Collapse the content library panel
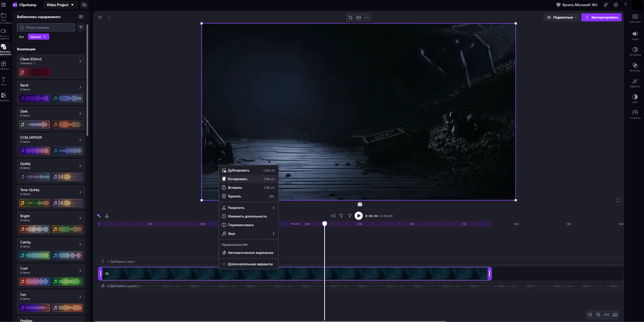This screenshot has height=322, width=644. click(81, 17)
